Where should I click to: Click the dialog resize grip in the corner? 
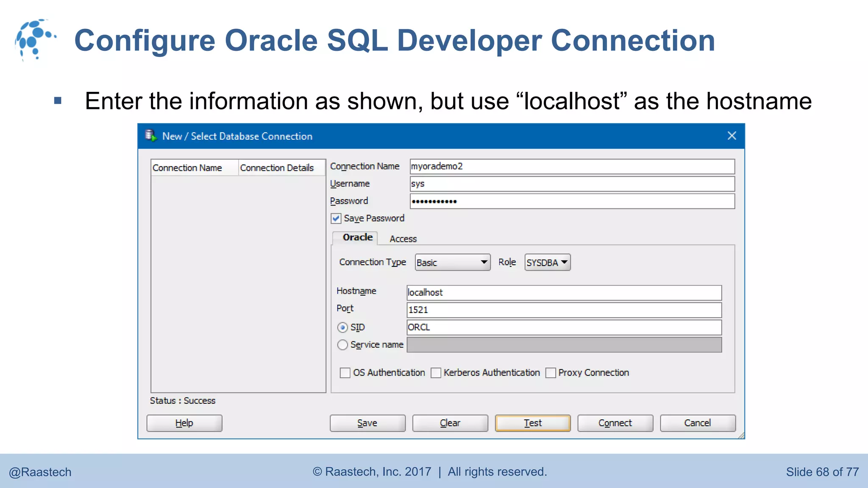740,435
